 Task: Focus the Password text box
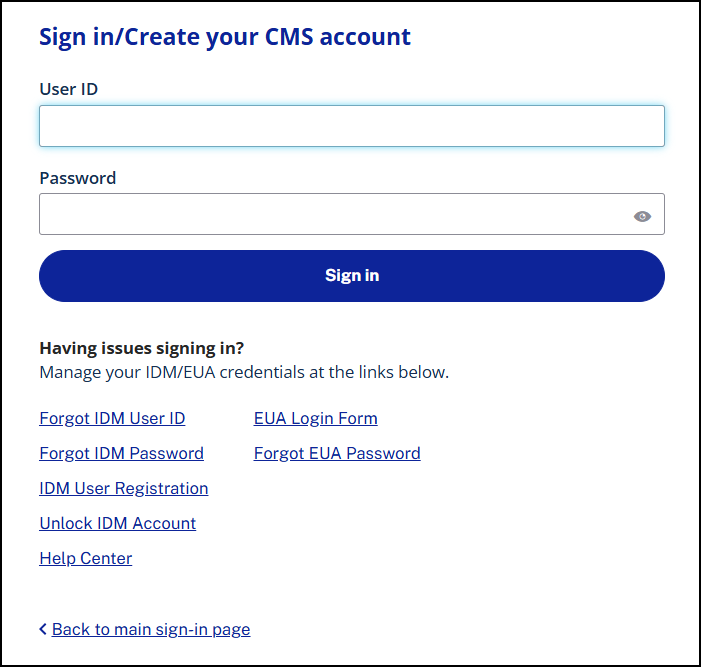coord(352,214)
